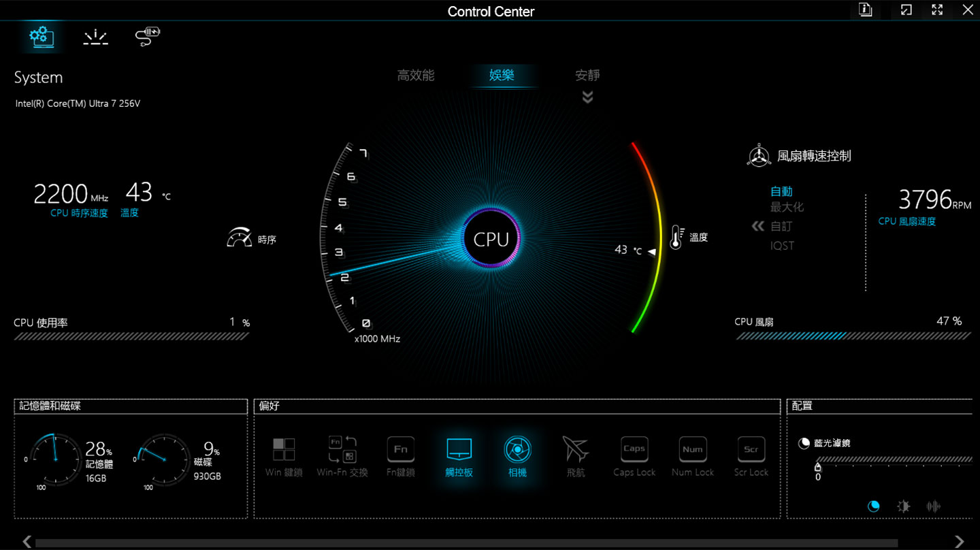Select the brightness sun icon in 配置
Image resolution: width=980 pixels, height=550 pixels.
pyautogui.click(x=903, y=506)
